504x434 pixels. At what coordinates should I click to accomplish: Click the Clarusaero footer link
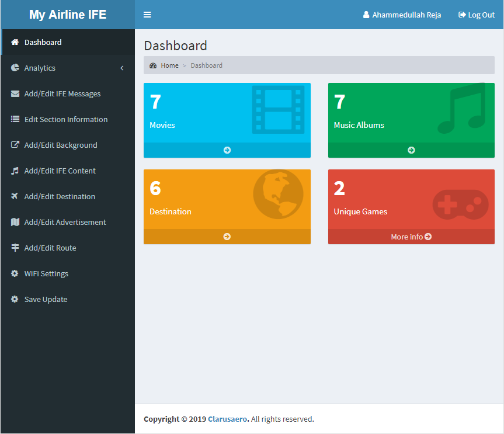click(228, 419)
